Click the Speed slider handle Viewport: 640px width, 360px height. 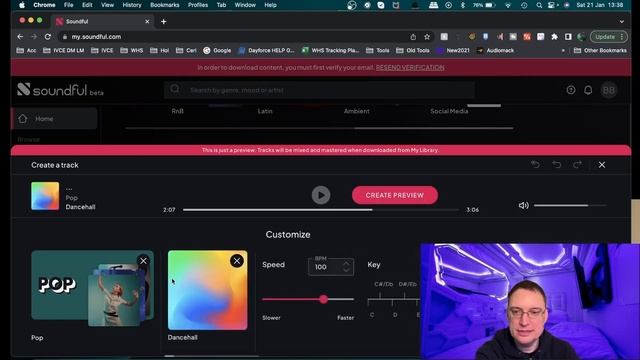coord(324,299)
